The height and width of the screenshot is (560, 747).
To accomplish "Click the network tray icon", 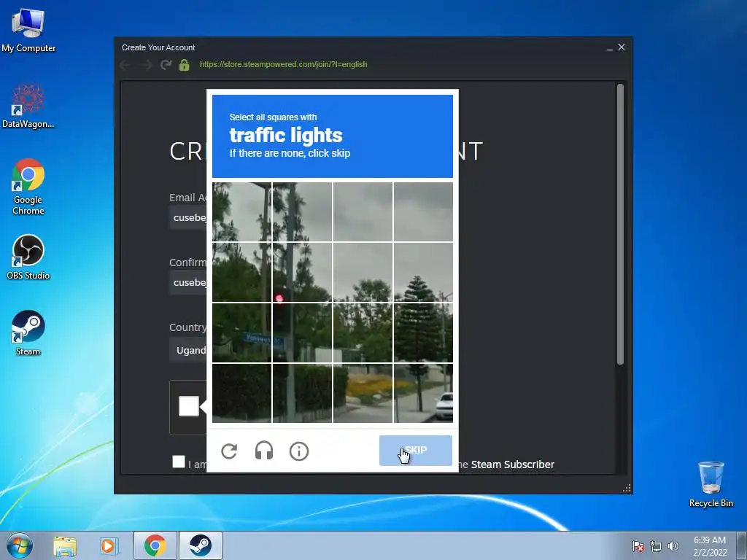I will pos(656,546).
